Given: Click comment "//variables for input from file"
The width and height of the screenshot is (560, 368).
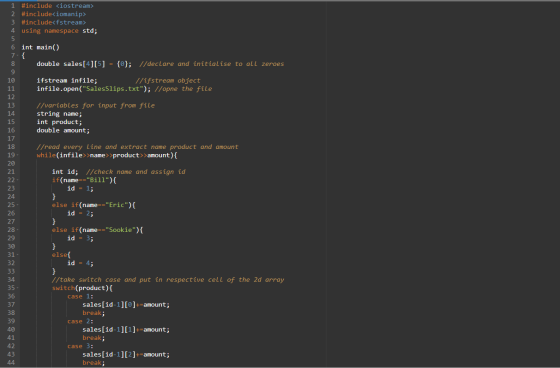Looking at the screenshot, I should click(x=95, y=105).
